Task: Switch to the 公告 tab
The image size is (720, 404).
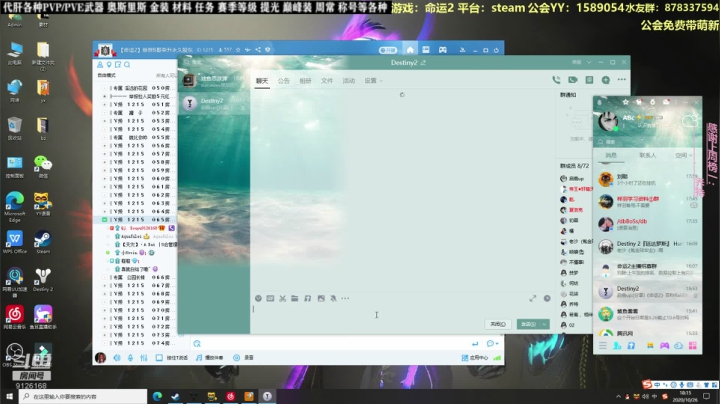Action: click(x=284, y=81)
